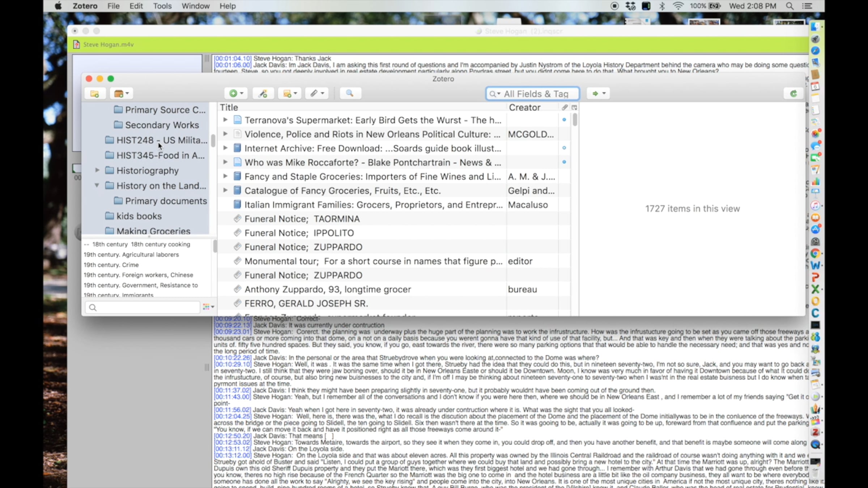
Task: Click the Wi-Fi status icon
Action: point(678,6)
